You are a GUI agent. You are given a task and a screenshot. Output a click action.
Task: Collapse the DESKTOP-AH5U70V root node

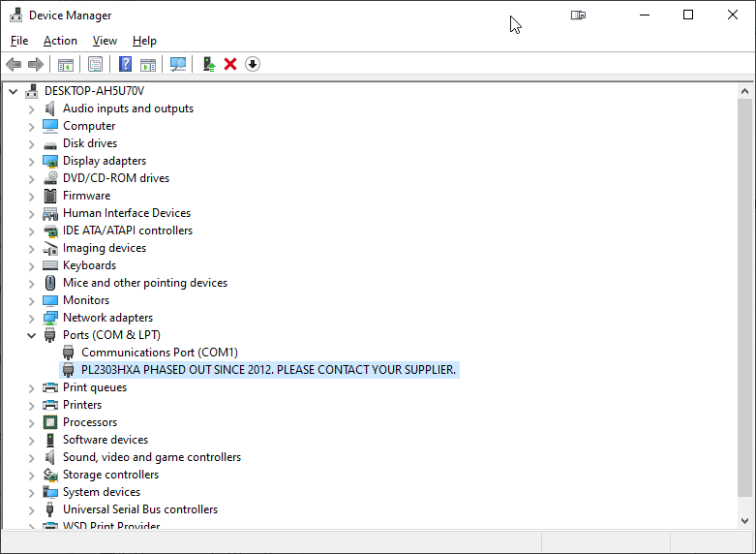pos(13,91)
